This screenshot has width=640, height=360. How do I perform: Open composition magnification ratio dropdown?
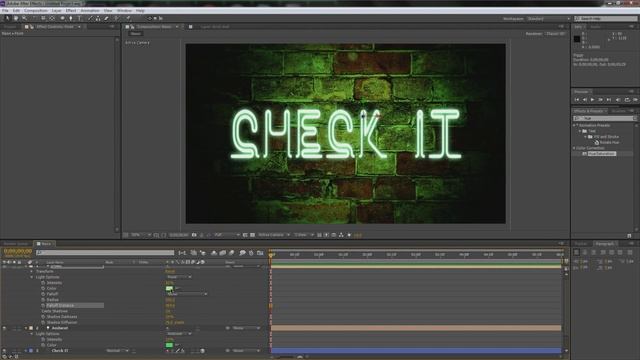141,235
